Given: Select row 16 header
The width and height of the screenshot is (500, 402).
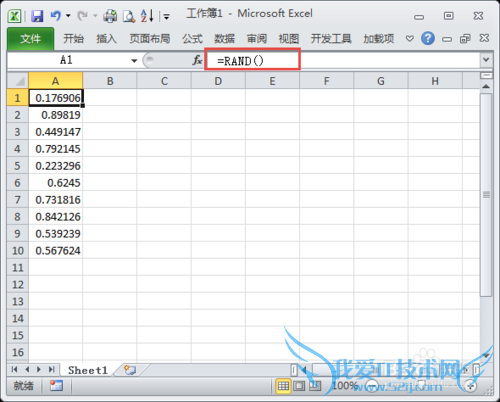Looking at the screenshot, I should point(18,352).
